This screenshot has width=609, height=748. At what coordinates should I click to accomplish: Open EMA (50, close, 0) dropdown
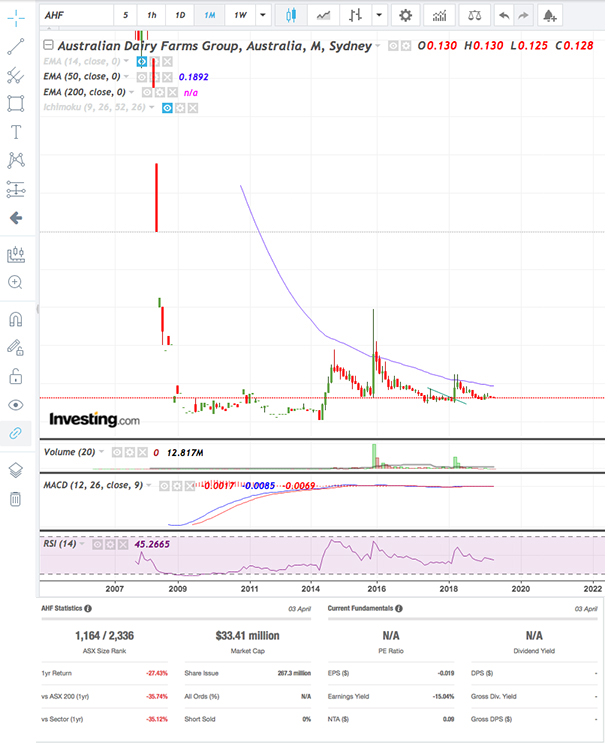tap(126, 76)
